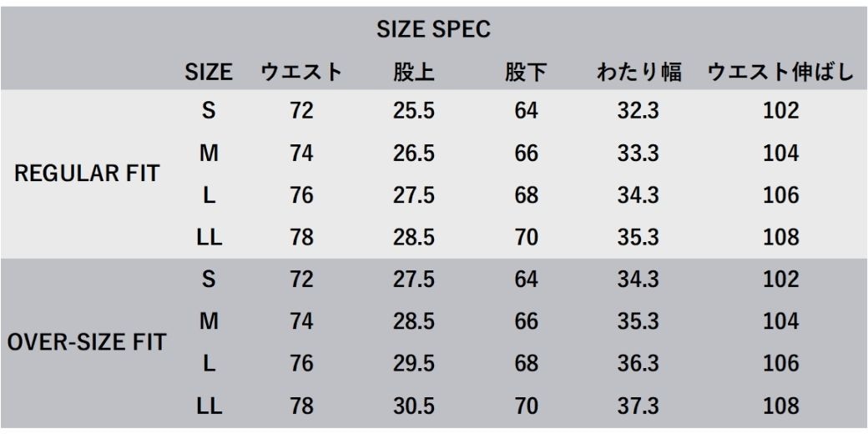Click the 34.3 value in regular L row
868x434 pixels.
coord(638,195)
